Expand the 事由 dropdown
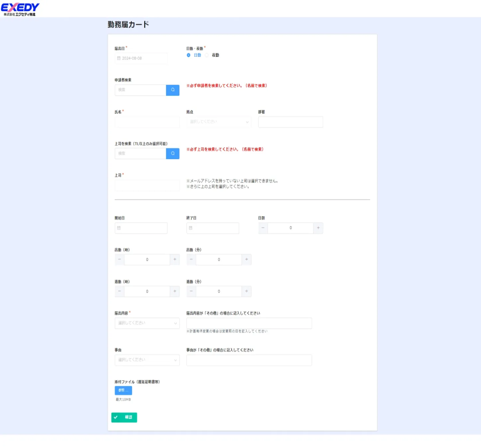Image resolution: width=481 pixels, height=448 pixels. coord(147,360)
